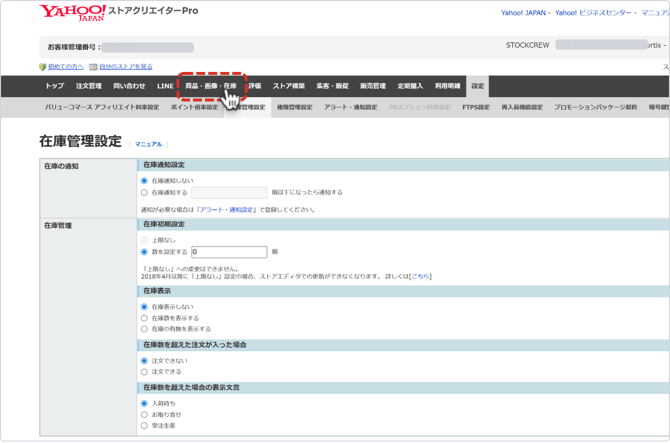Select 在庫数を表示する radio option

point(145,318)
